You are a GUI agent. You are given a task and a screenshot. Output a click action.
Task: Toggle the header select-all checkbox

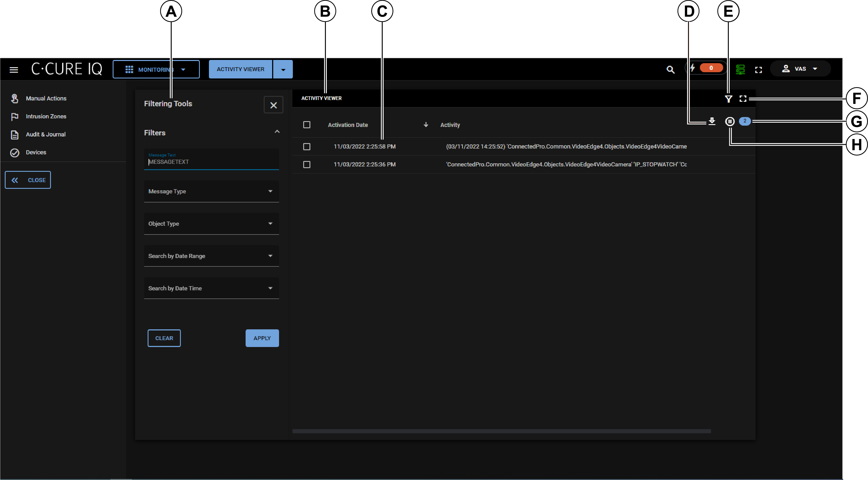pos(307,125)
